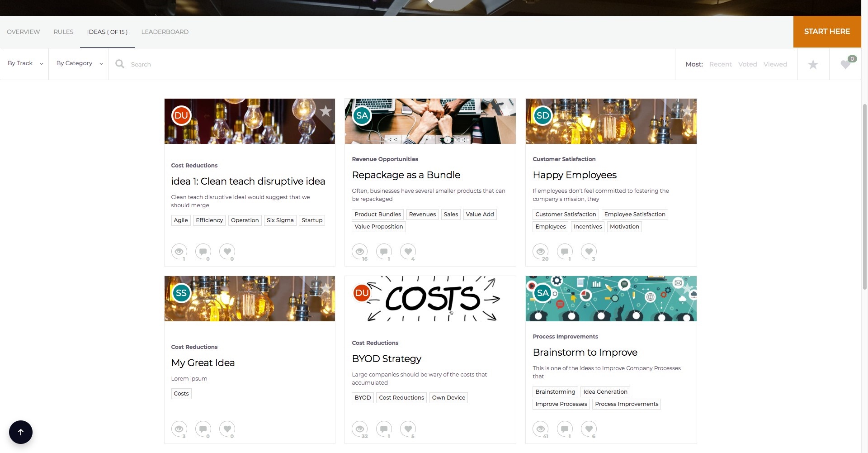The image size is (868, 453).
Task: Click the 'Own Device' tag
Action: pos(448,398)
